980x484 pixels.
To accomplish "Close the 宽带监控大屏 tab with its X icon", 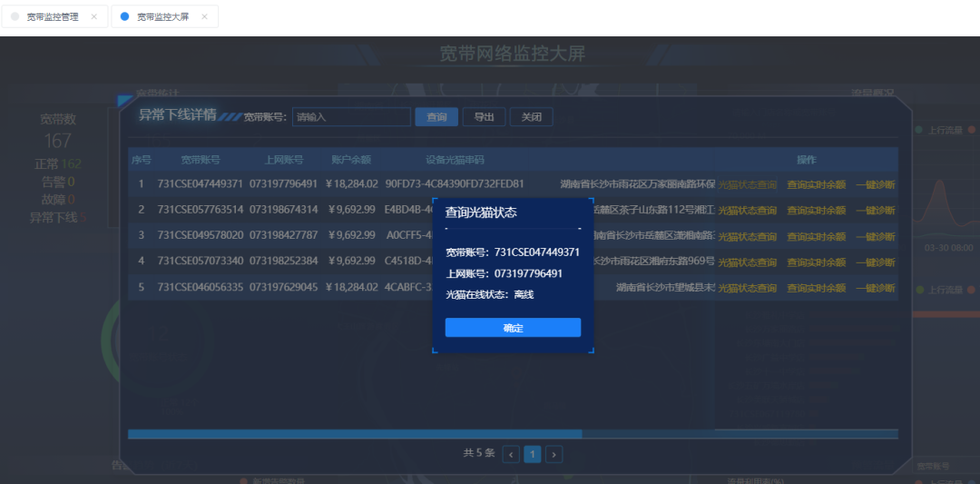I will click(x=204, y=16).
